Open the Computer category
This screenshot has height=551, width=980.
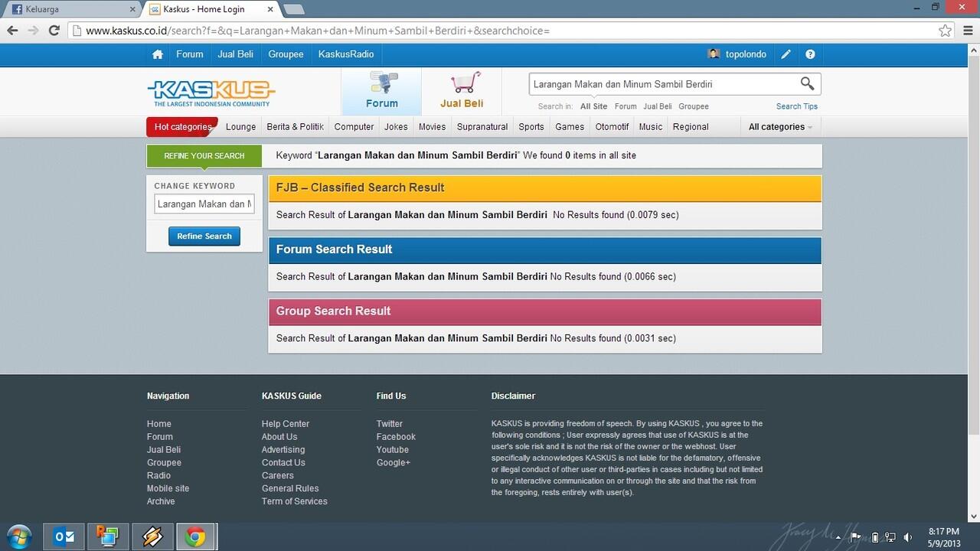[354, 127]
